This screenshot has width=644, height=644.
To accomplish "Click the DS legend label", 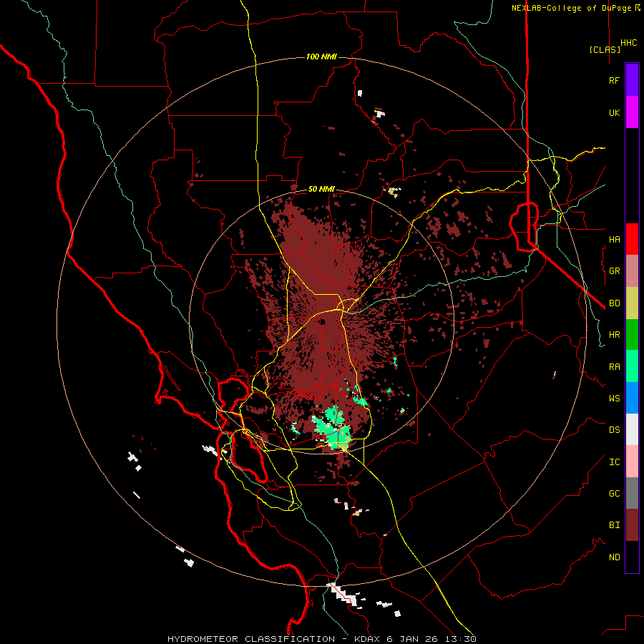I will (614, 430).
